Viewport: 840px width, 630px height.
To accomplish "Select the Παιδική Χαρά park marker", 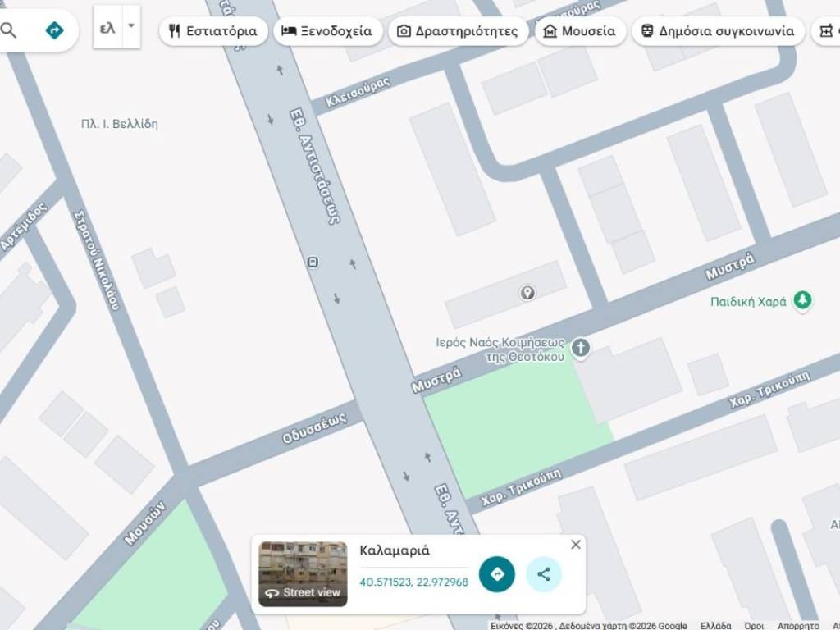I will click(803, 301).
